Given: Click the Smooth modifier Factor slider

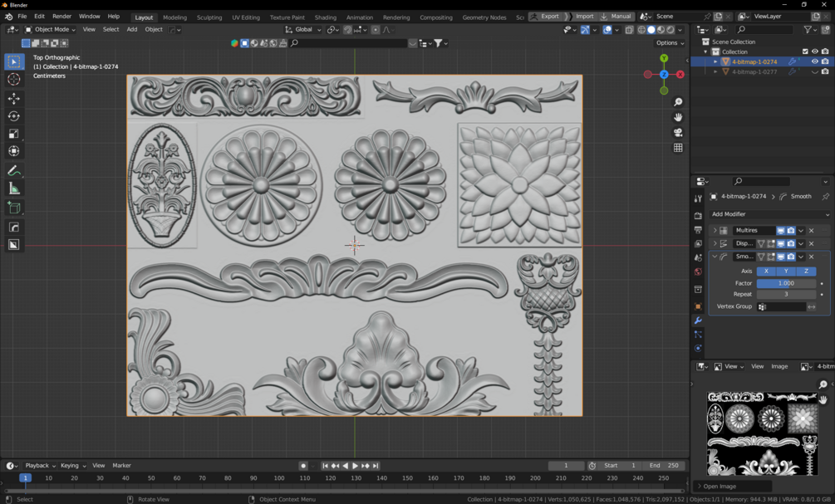Looking at the screenshot, I should pyautogui.click(x=785, y=283).
